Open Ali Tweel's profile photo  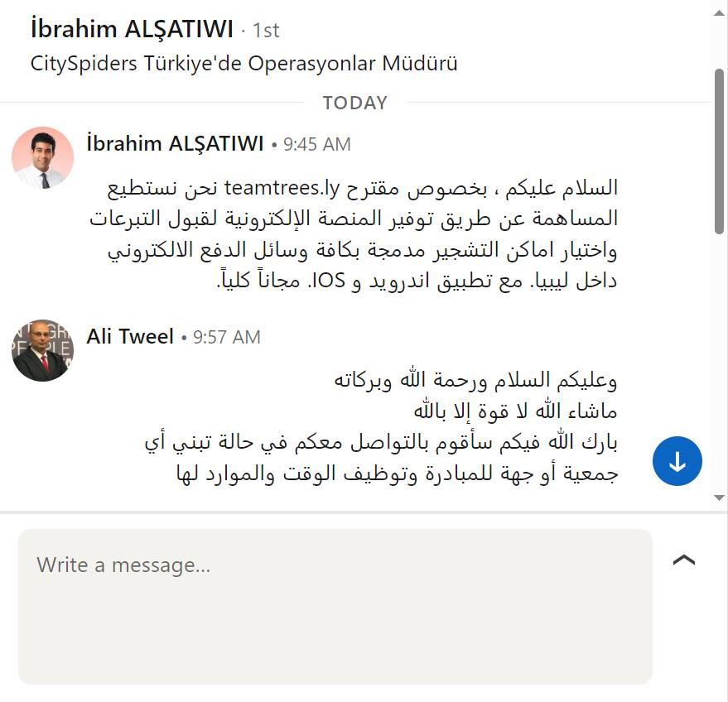pyautogui.click(x=43, y=350)
